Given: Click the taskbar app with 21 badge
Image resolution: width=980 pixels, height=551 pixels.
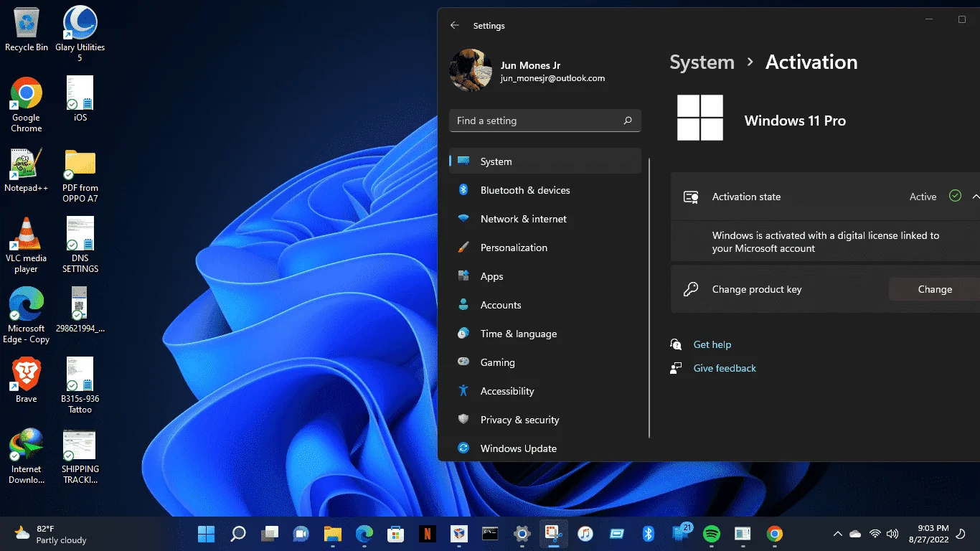Looking at the screenshot, I should pos(680,534).
